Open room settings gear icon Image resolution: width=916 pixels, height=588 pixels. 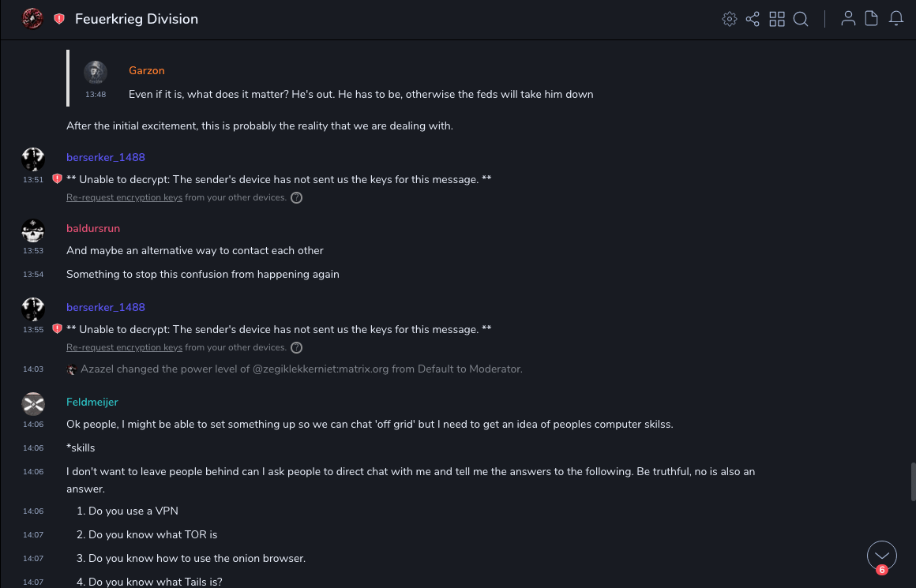(730, 19)
